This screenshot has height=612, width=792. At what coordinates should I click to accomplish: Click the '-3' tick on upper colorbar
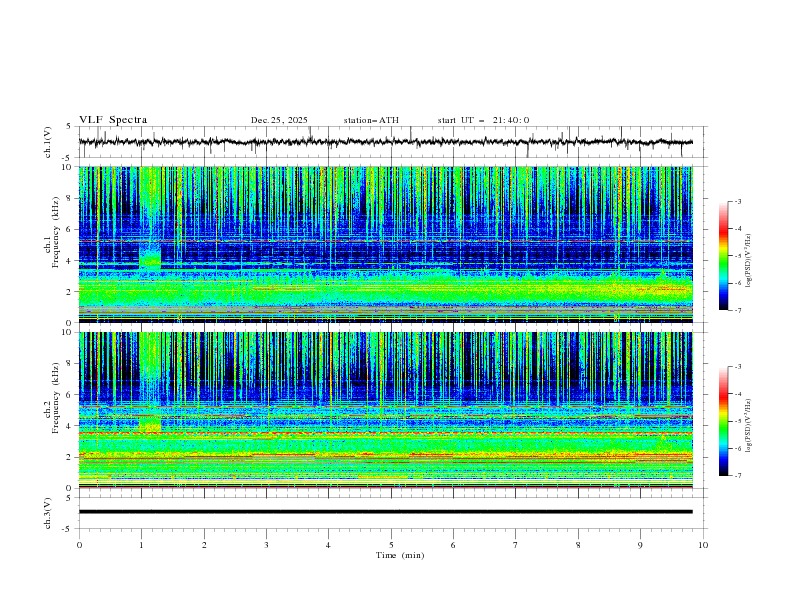737,201
